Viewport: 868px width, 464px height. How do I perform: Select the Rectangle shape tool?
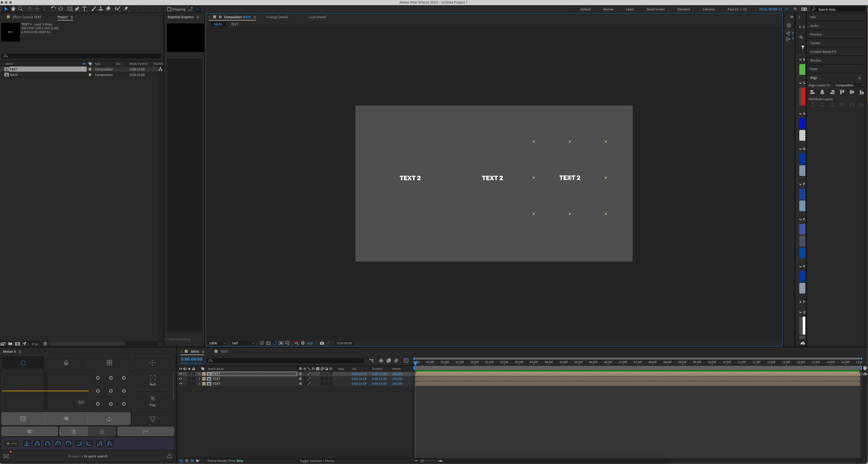(69, 9)
